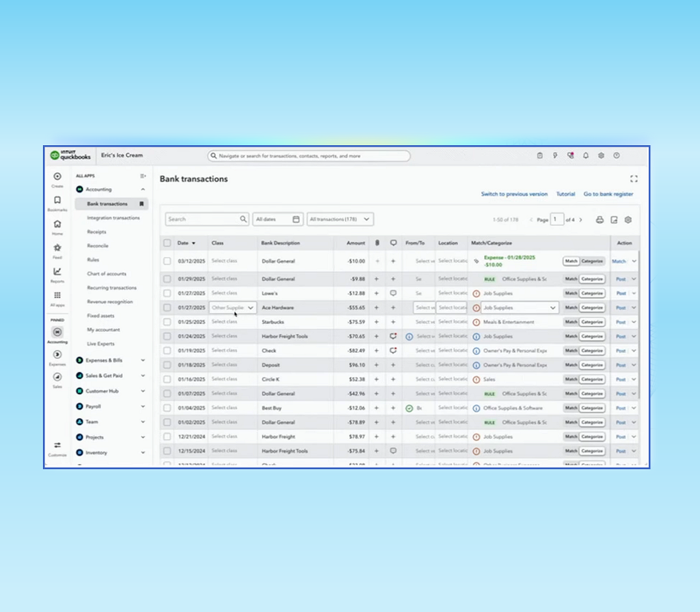Screen dimensions: 700x612
Task: Open All apps grid icon
Action: click(x=57, y=295)
